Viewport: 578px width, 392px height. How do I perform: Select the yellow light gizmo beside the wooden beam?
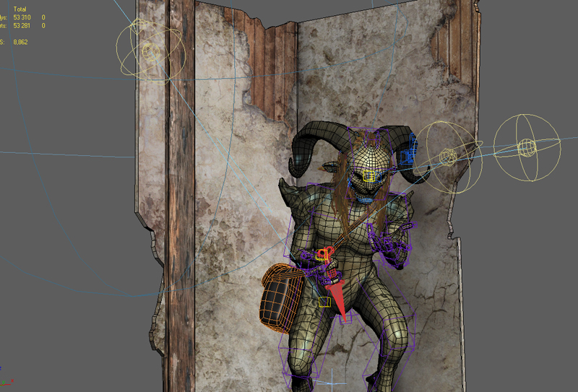pos(151,51)
